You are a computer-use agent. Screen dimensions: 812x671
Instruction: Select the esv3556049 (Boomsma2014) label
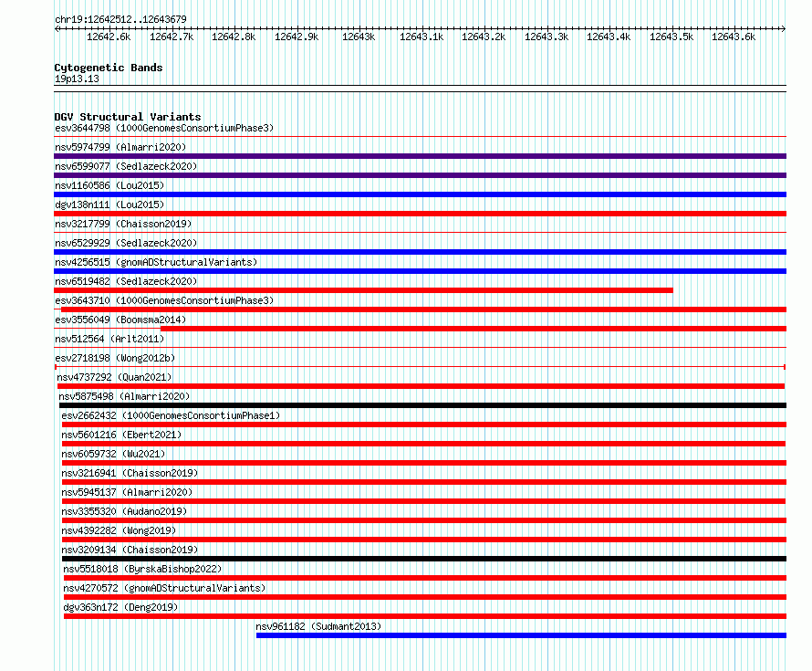(x=120, y=320)
